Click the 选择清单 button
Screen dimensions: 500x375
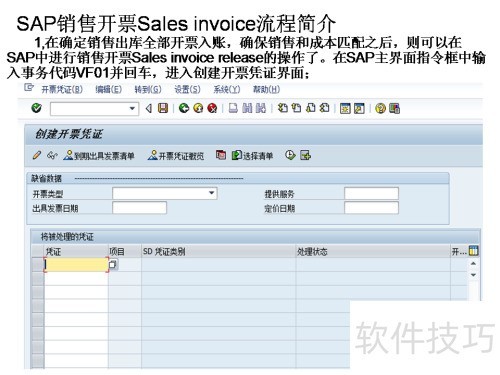click(x=252, y=156)
